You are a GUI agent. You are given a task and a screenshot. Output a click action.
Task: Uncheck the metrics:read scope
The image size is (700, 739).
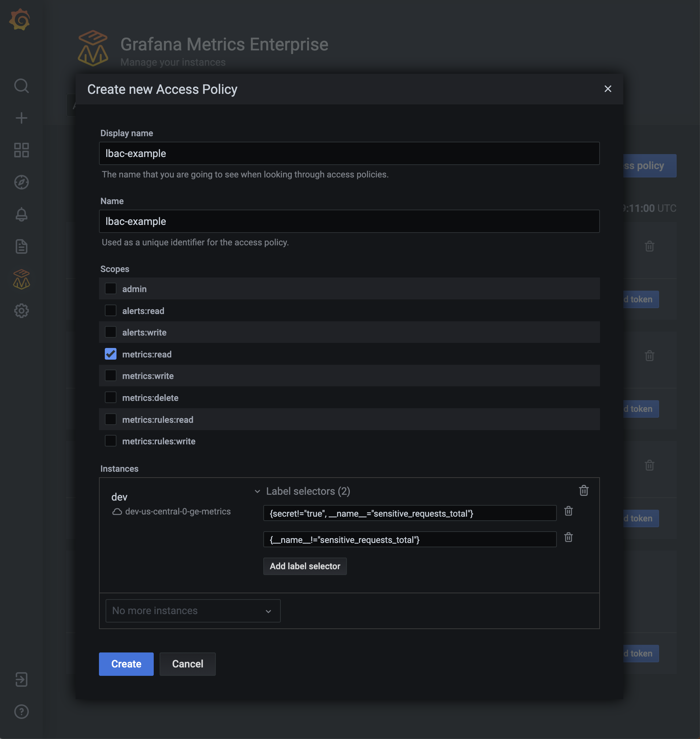click(110, 354)
